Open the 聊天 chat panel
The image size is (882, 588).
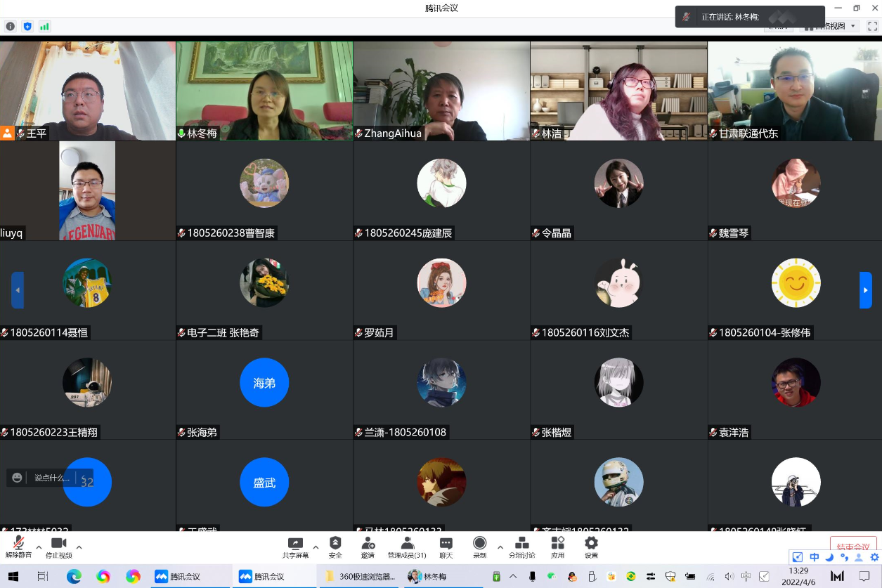point(446,546)
